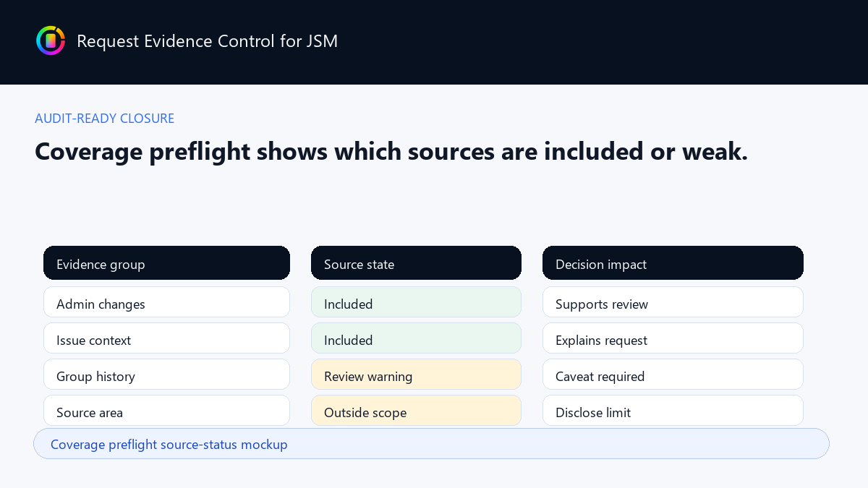Click the 'Coverage preflight source-status mockup' caption
868x488 pixels.
coord(431,444)
